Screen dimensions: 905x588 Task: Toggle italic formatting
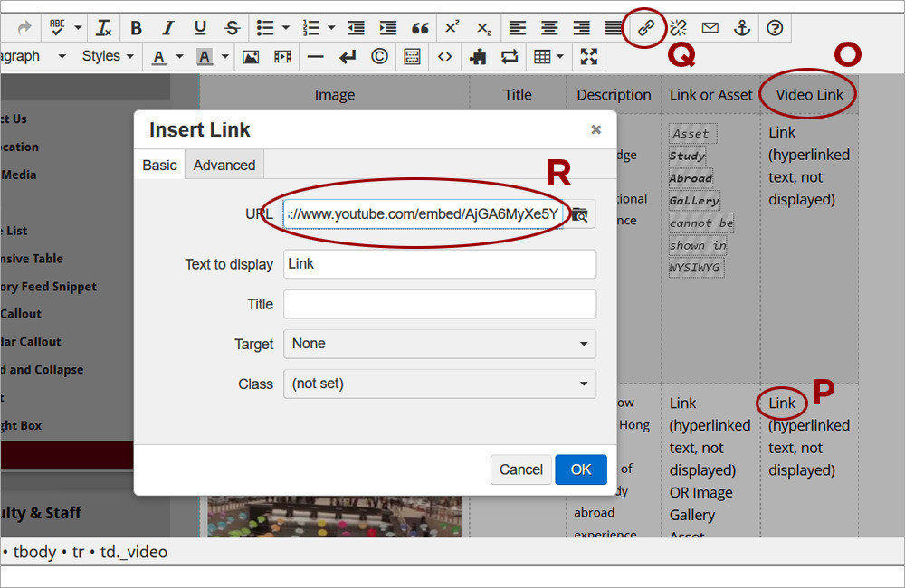[x=168, y=28]
